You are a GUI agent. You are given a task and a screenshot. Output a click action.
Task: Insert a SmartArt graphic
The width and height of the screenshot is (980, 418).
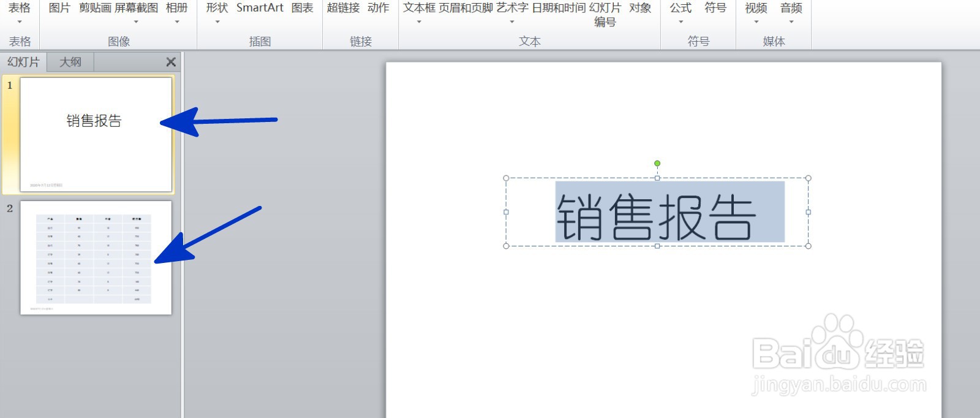(x=260, y=8)
